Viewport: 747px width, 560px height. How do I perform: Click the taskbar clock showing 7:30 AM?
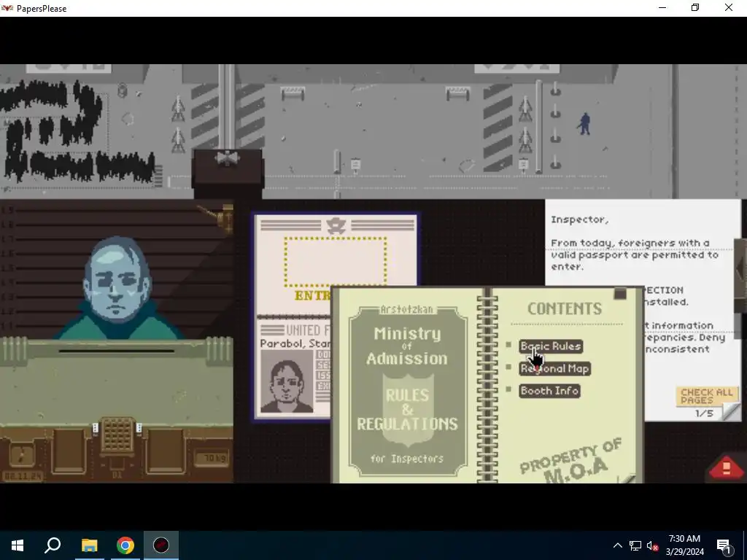[x=684, y=545]
